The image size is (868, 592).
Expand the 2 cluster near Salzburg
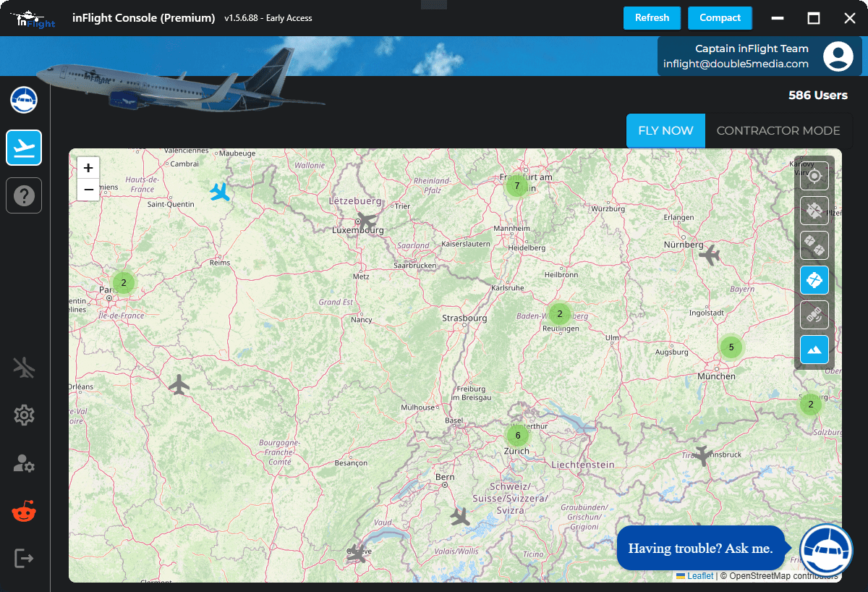811,405
